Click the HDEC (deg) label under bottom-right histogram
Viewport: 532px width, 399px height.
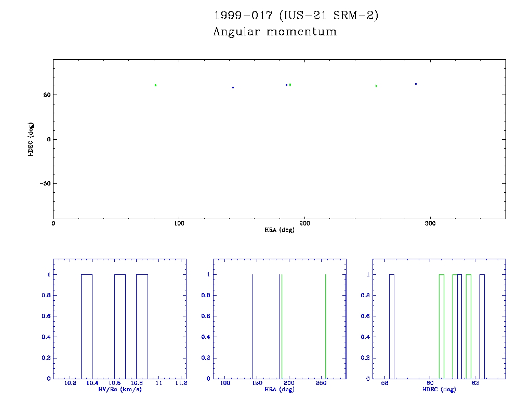(439, 389)
